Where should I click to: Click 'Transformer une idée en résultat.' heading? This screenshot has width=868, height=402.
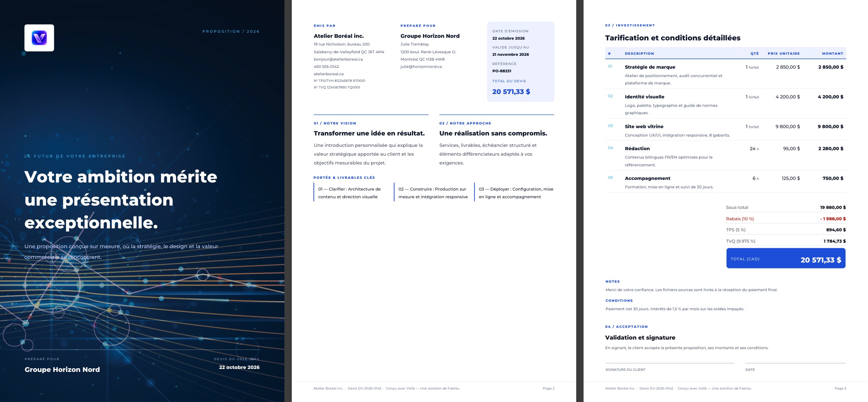click(x=369, y=133)
